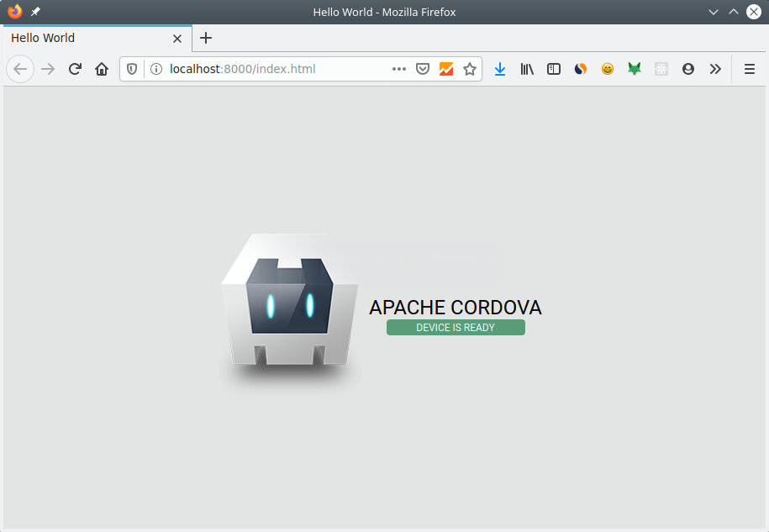Screen dimensions: 769x532
Task: Click the DEVICE IS READY status banner
Action: (456, 327)
